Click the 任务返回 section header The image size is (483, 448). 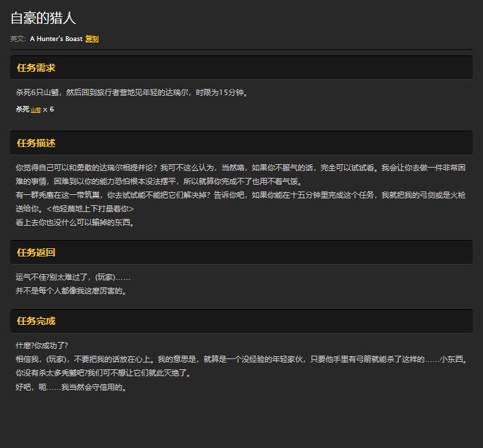pyautogui.click(x=36, y=252)
